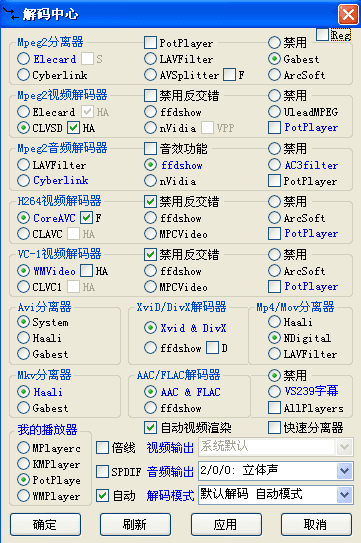The image size is (361, 543).
Task: Open 音频输出 dropdown arrow
Action: pos(344,471)
